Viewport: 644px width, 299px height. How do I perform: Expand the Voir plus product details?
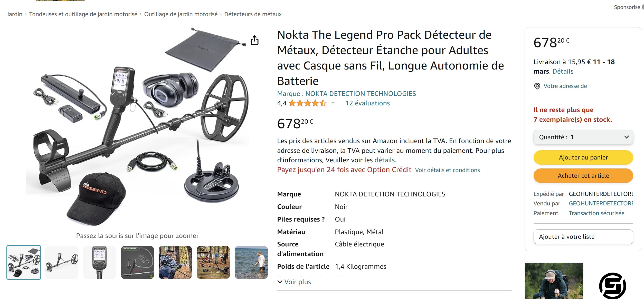[294, 282]
